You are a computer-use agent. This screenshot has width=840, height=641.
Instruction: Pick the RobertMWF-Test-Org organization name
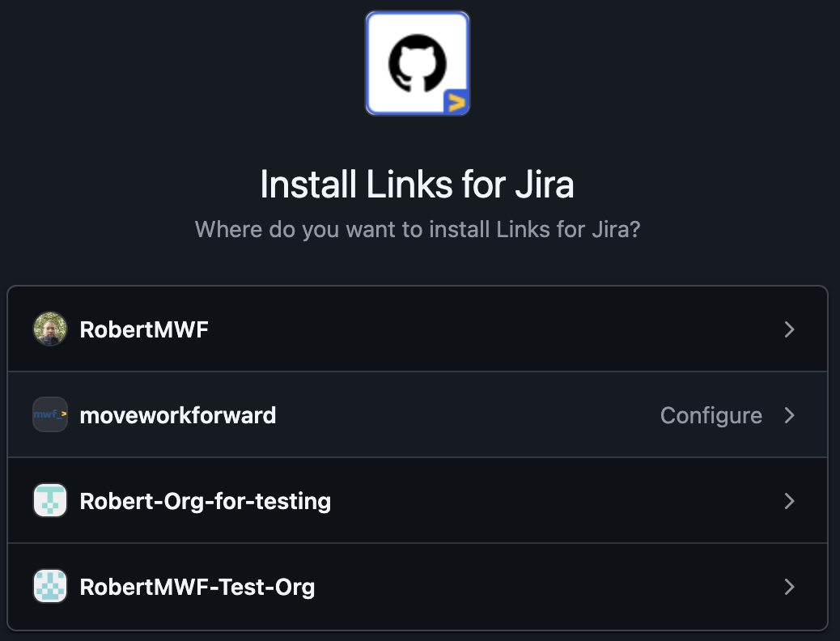[197, 588]
